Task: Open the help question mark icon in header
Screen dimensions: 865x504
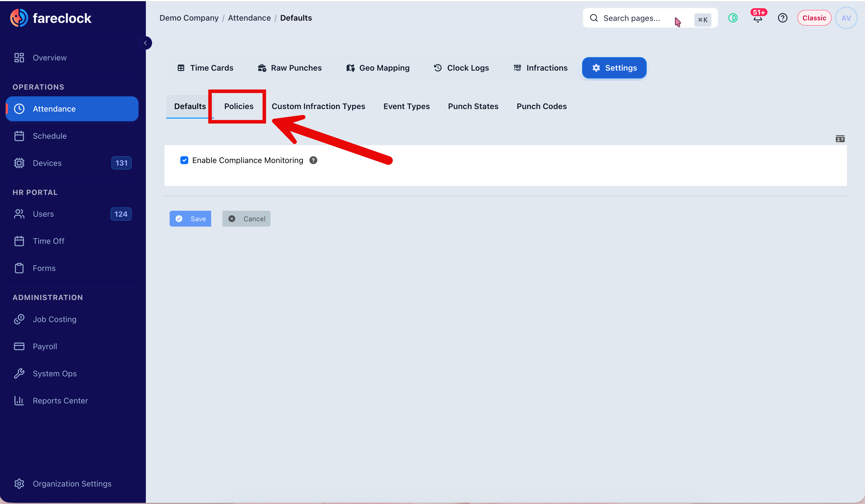Action: click(x=783, y=18)
